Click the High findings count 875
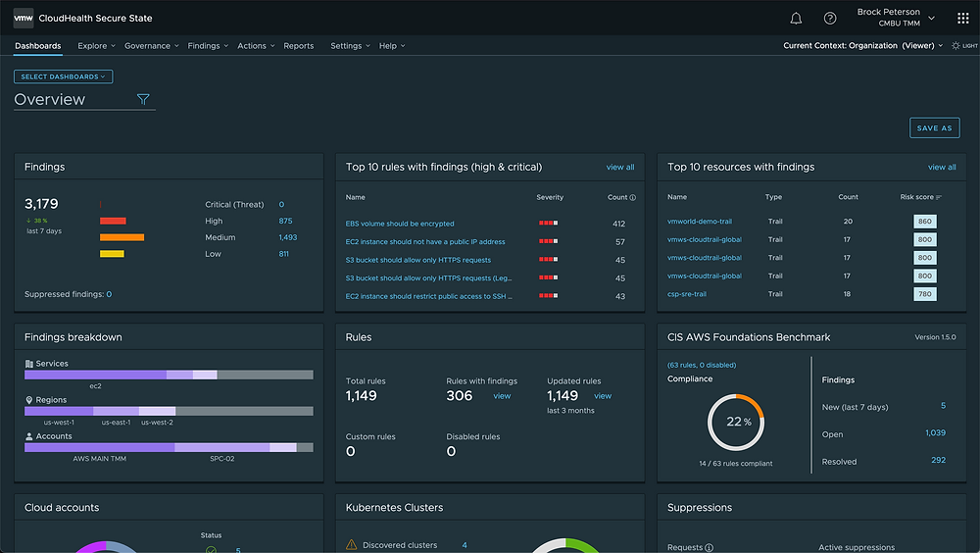The image size is (980, 553). 285,221
